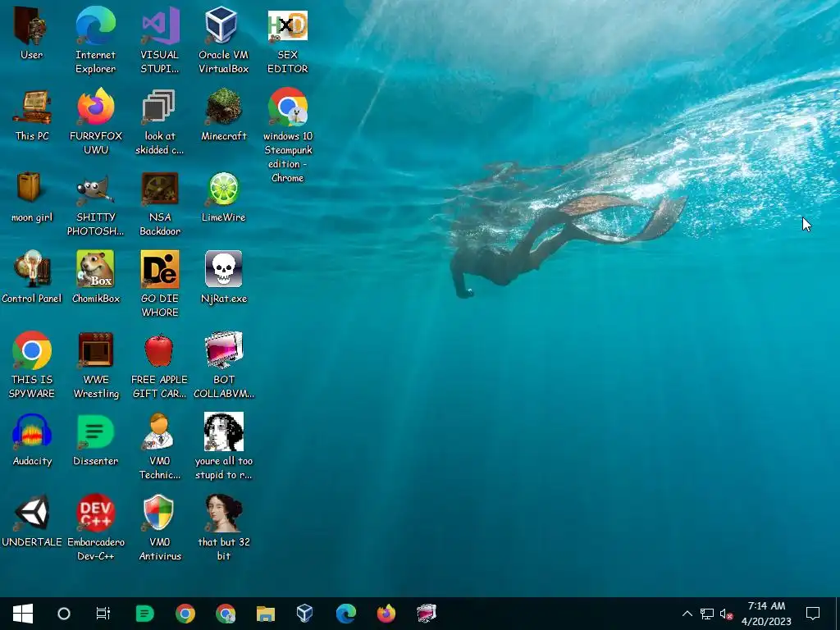This screenshot has width=840, height=630.
Task: Open the Minecraft desktop shortcut
Action: click(224, 115)
